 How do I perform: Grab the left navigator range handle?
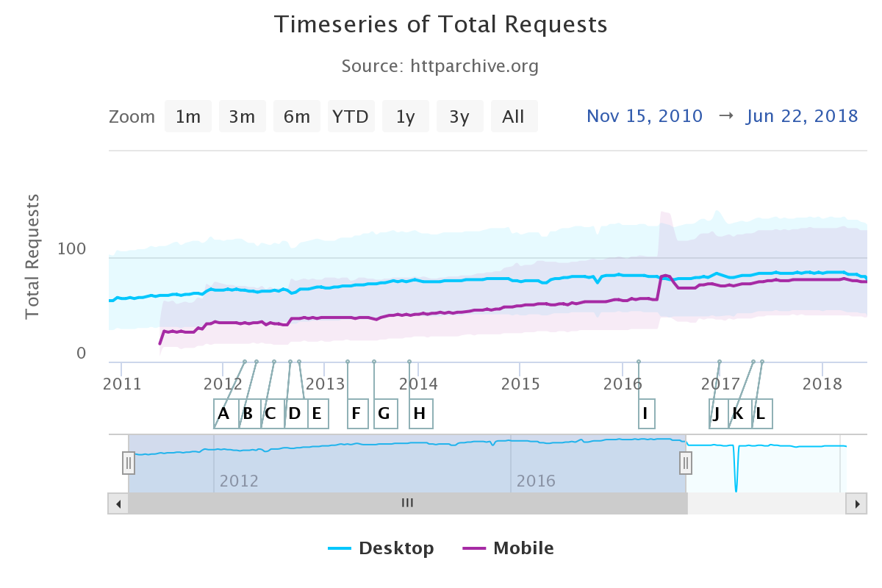pos(129,463)
